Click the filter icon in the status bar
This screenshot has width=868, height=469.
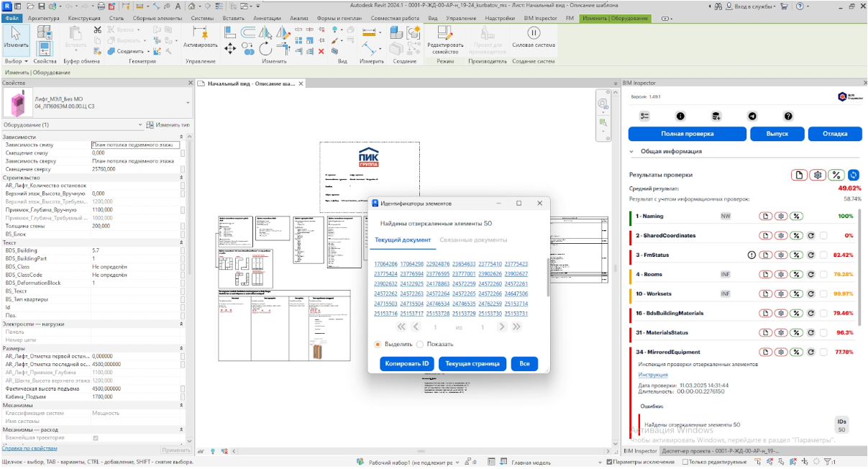[x=826, y=462]
